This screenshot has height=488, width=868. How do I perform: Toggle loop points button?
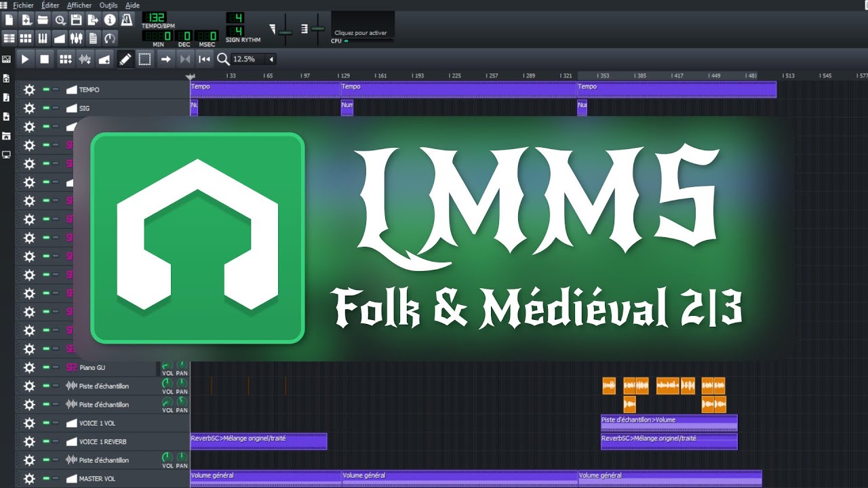coord(184,59)
